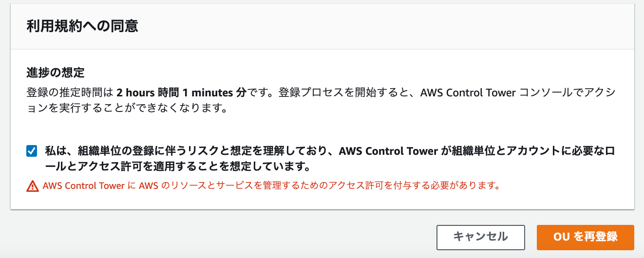The height and width of the screenshot is (258, 644).
Task: Click the bold 2 hours 時間 text
Action: 148,92
